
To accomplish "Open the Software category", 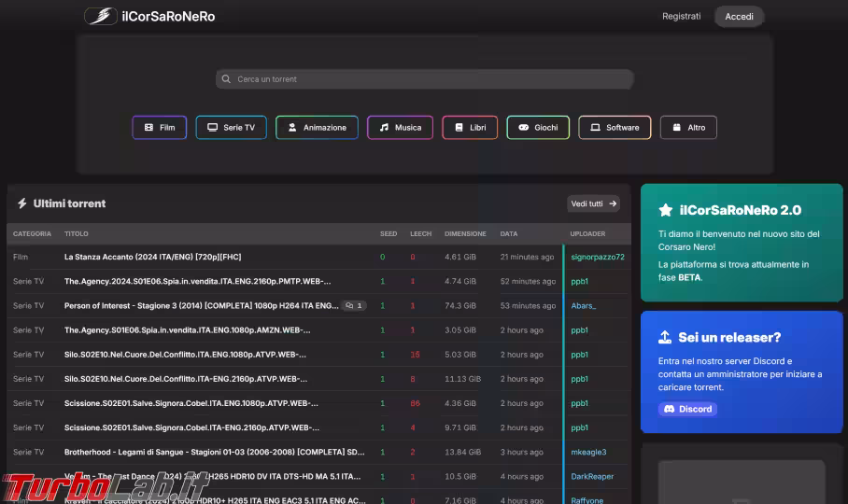I will click(615, 128).
